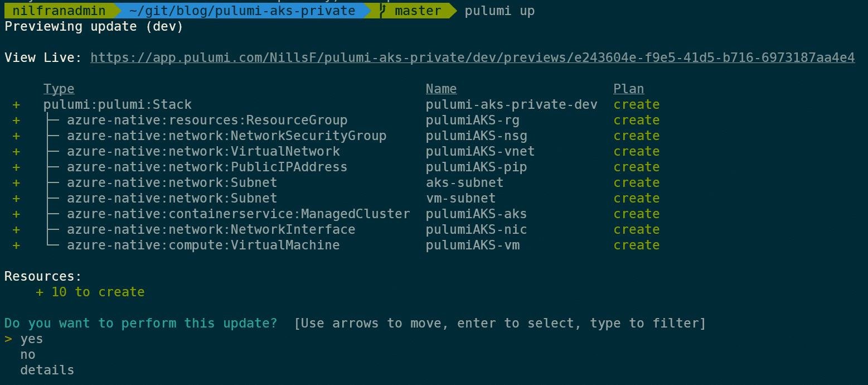868x385 pixels.
Task: Select the 'no' option to cancel update
Action: tap(28, 354)
